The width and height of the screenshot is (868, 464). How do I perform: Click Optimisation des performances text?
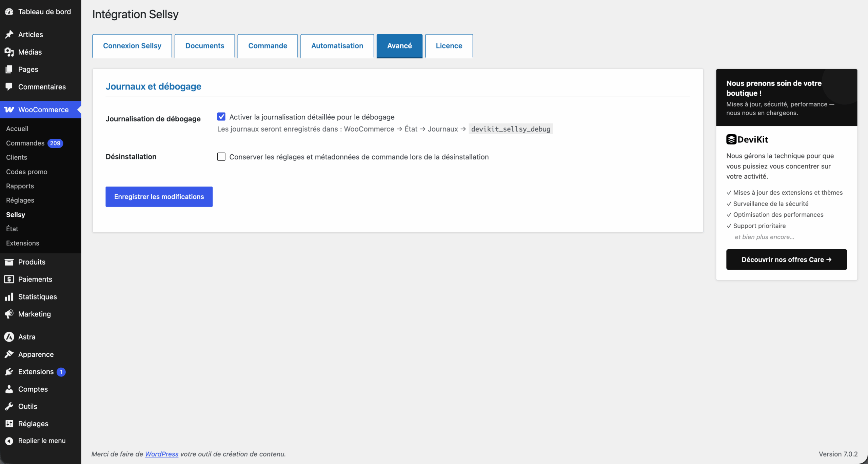pyautogui.click(x=778, y=215)
